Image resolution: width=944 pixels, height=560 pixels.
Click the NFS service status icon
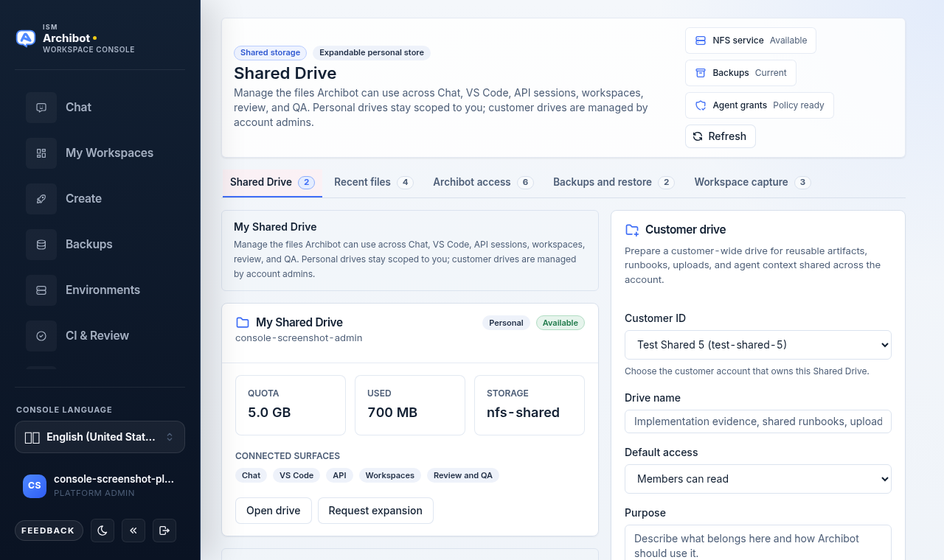[x=701, y=41]
